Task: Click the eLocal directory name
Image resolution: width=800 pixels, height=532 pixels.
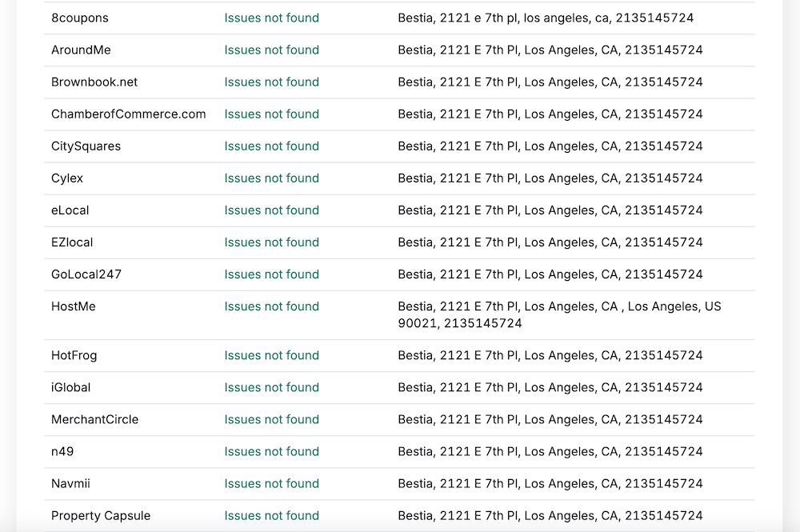Action: click(x=70, y=210)
